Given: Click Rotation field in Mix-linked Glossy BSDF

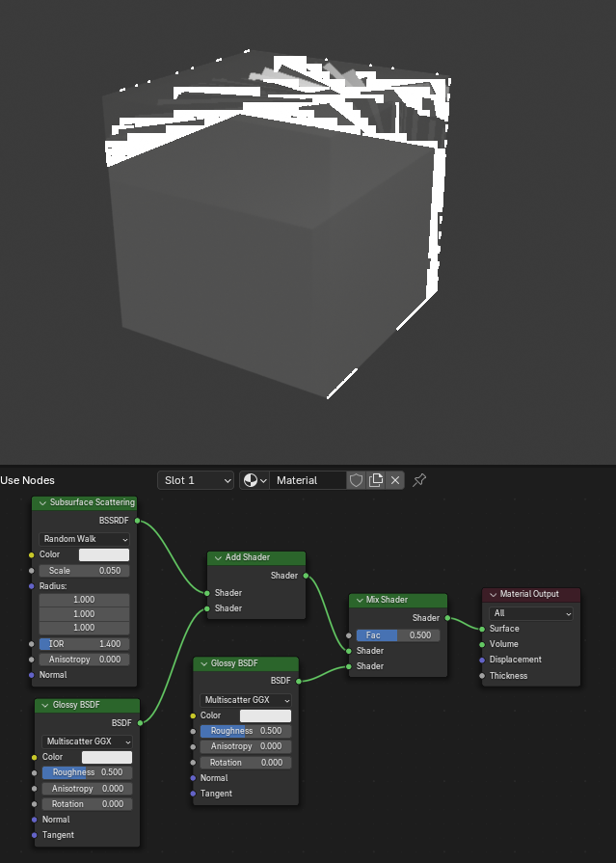Looking at the screenshot, I should (246, 763).
